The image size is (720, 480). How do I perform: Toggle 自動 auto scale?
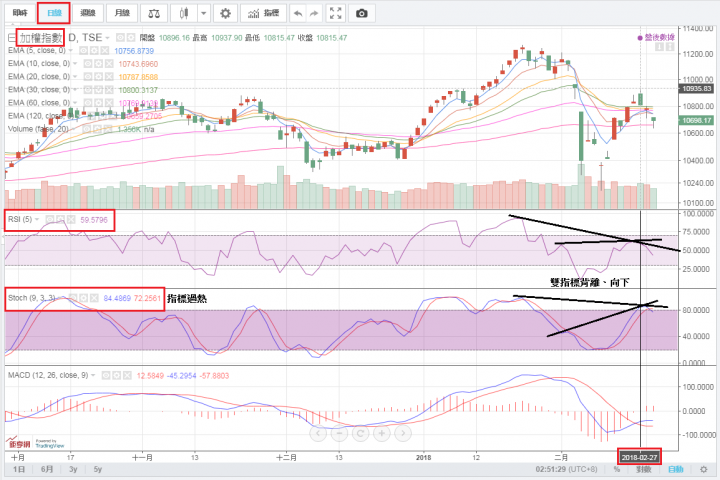tap(675, 469)
